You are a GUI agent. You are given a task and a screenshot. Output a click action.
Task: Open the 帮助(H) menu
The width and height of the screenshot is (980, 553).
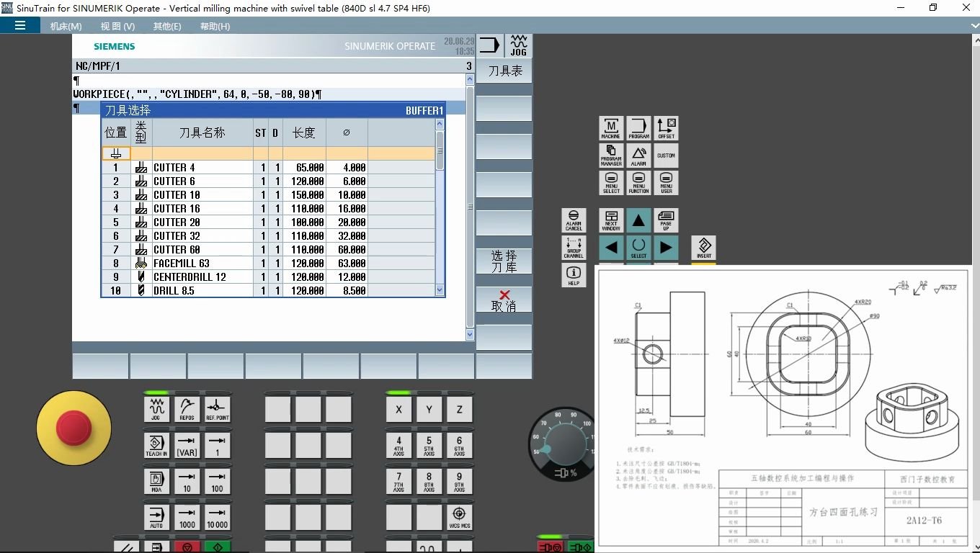215,26
